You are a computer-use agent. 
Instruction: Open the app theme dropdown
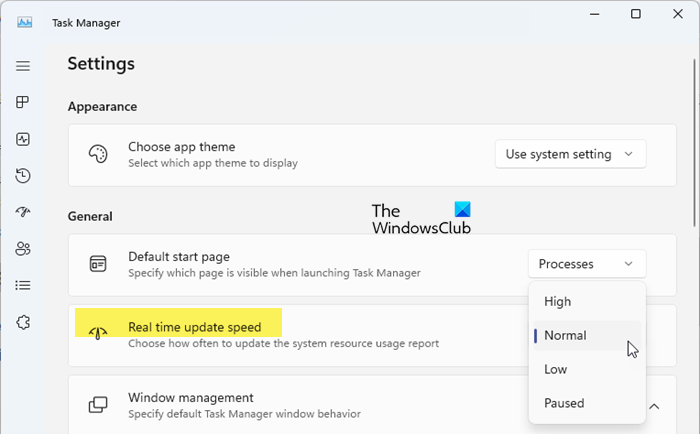coord(570,154)
